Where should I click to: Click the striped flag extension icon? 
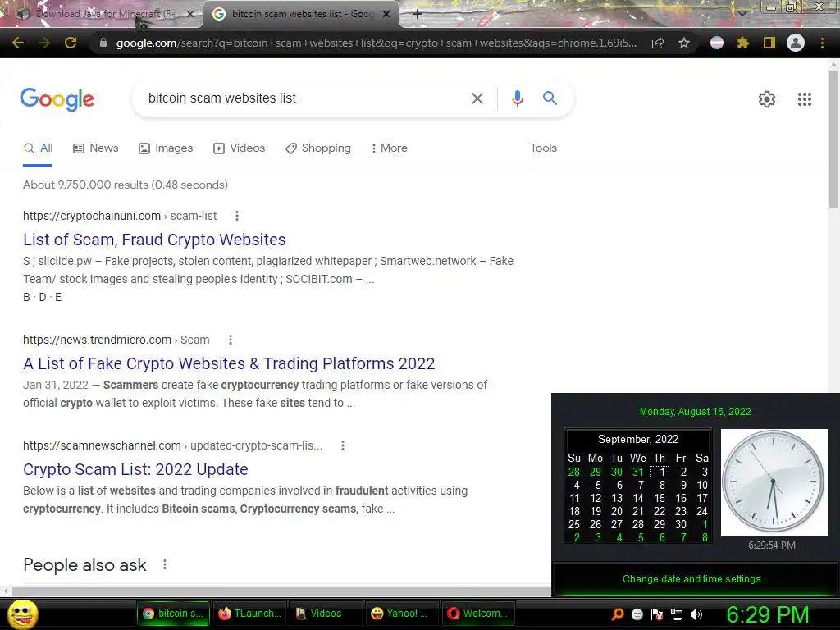pos(717,43)
